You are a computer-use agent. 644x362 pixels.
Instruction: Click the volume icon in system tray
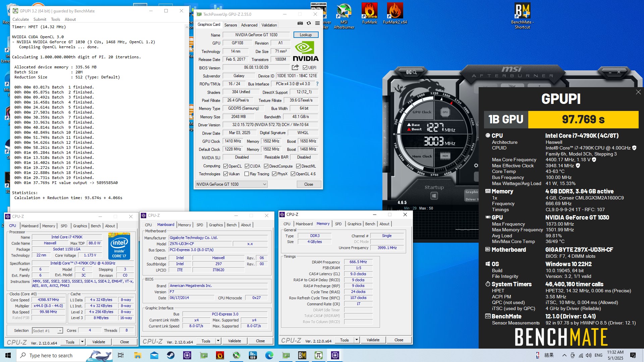pos(589,355)
